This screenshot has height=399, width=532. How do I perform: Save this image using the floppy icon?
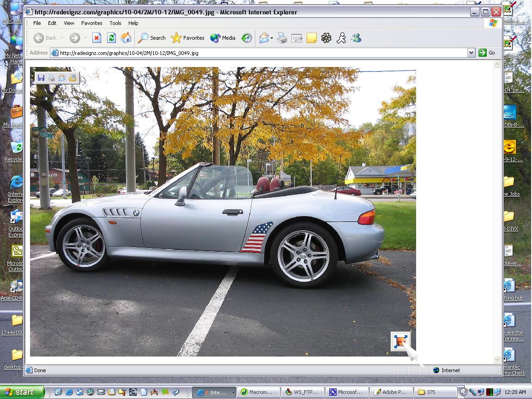[x=41, y=78]
